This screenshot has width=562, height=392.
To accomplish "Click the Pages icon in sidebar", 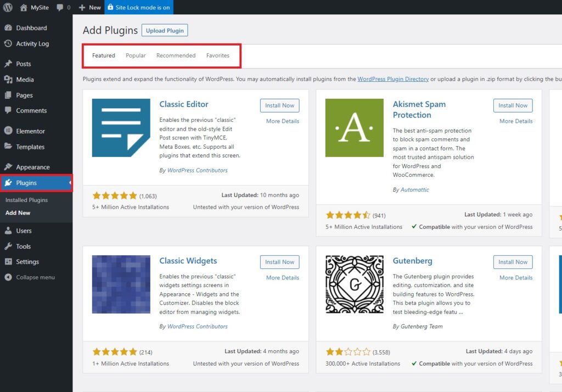I will point(8,95).
